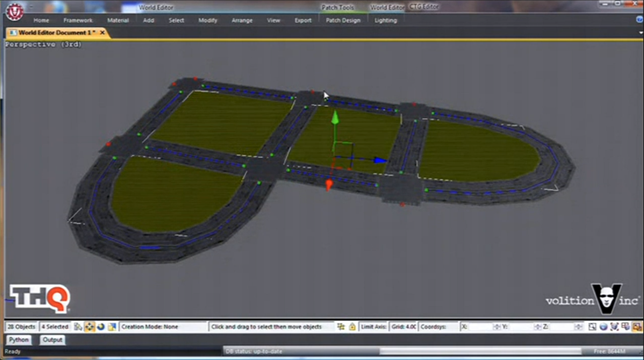Image resolution: width=644 pixels, height=360 pixels.
Task: Open the Output panel button
Action: (x=52, y=340)
